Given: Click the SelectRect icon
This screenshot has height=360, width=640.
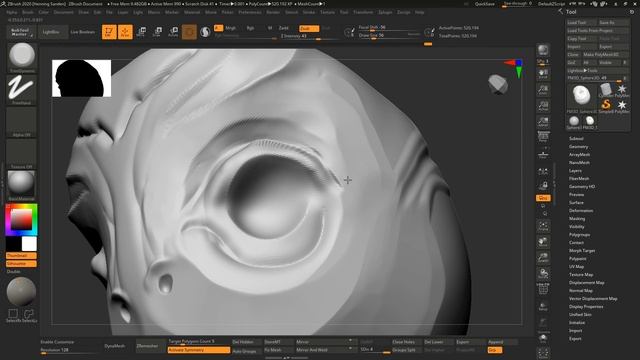Looking at the screenshot, I should click(13, 315).
